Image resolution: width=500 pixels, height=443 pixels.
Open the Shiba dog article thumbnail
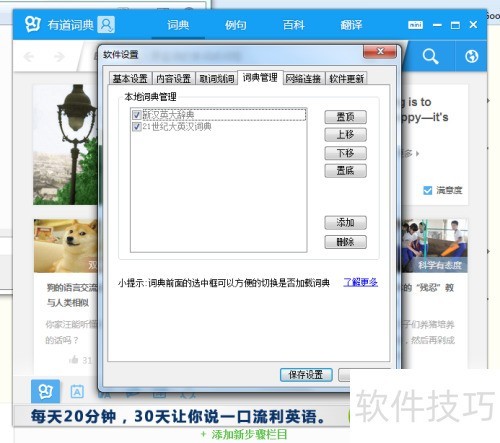[x=66, y=246]
